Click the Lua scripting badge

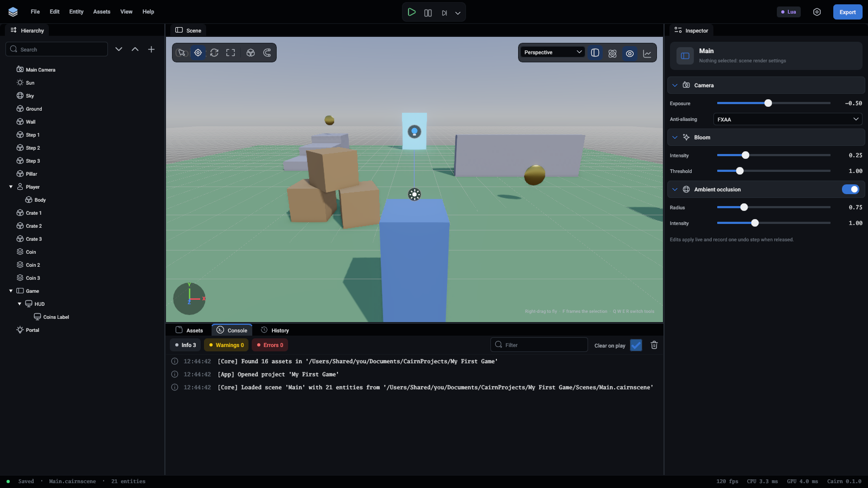tap(789, 12)
